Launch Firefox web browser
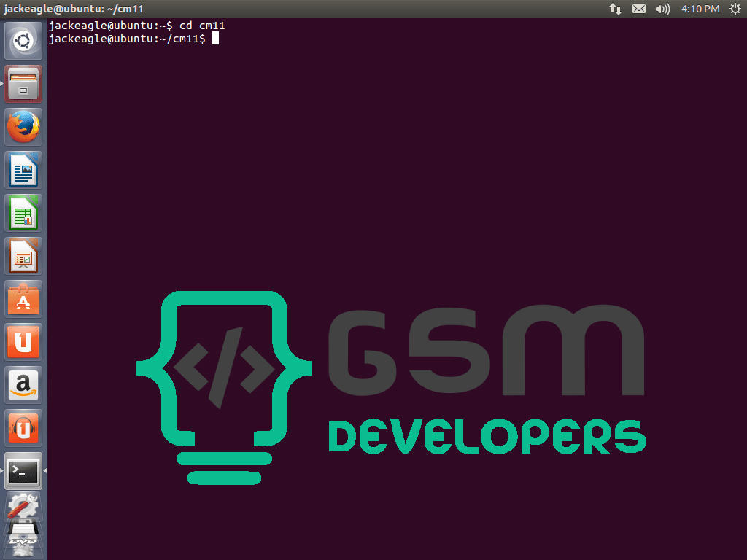The height and width of the screenshot is (560, 747). [23, 127]
